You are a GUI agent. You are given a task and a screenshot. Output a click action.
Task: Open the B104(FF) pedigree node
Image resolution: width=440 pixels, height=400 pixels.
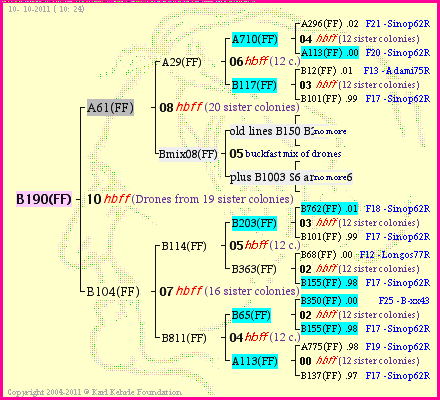(x=113, y=292)
